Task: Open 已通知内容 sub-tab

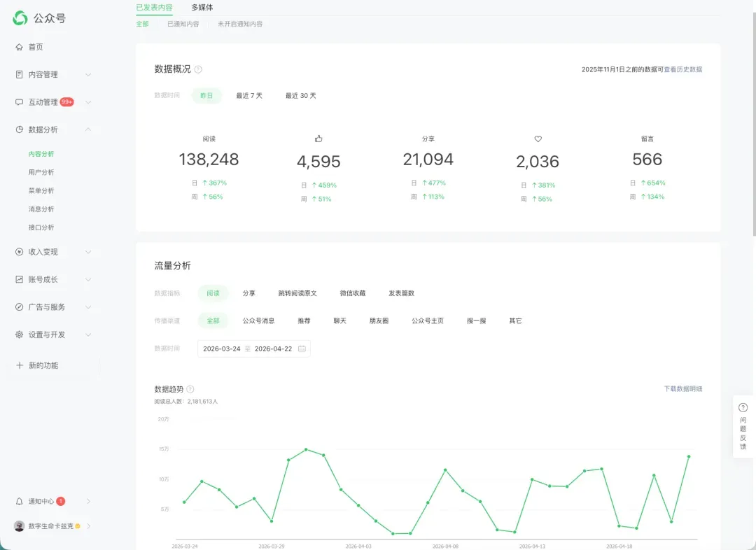Action: click(x=183, y=24)
